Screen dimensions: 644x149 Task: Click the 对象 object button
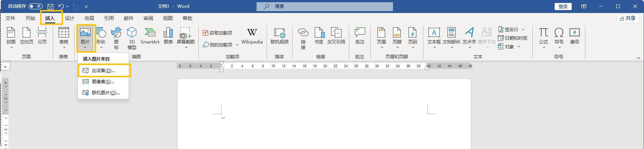[506, 46]
